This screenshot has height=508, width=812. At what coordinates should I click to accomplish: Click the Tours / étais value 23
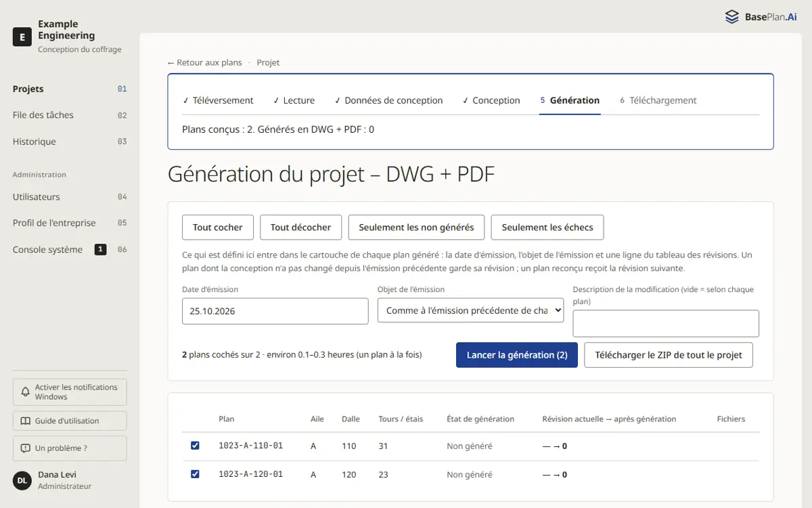pyautogui.click(x=384, y=474)
